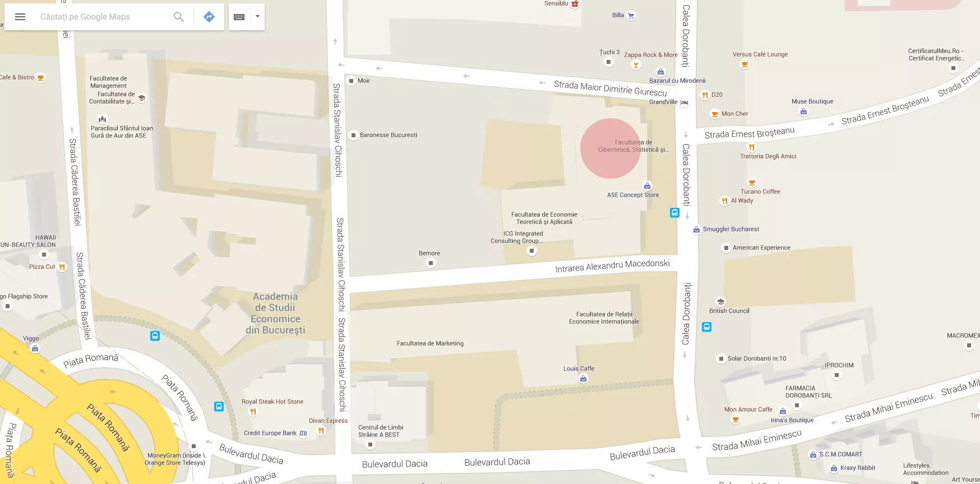Click the Billa supermarket cart icon
The image size is (980, 484).
(631, 16)
